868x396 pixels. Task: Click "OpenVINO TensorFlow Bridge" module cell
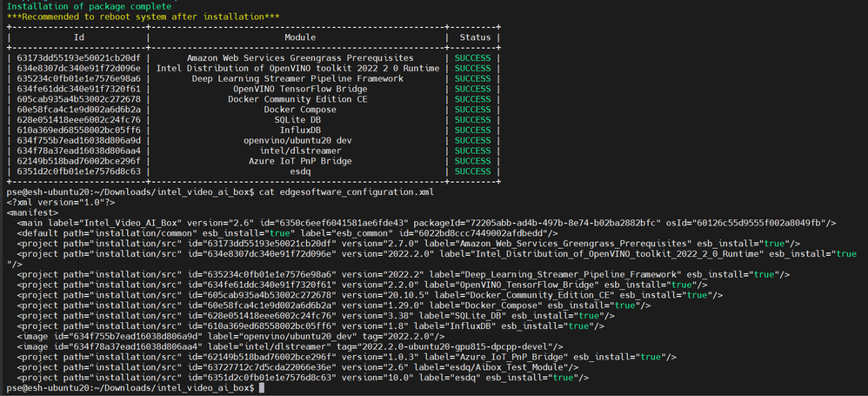pyautogui.click(x=300, y=89)
